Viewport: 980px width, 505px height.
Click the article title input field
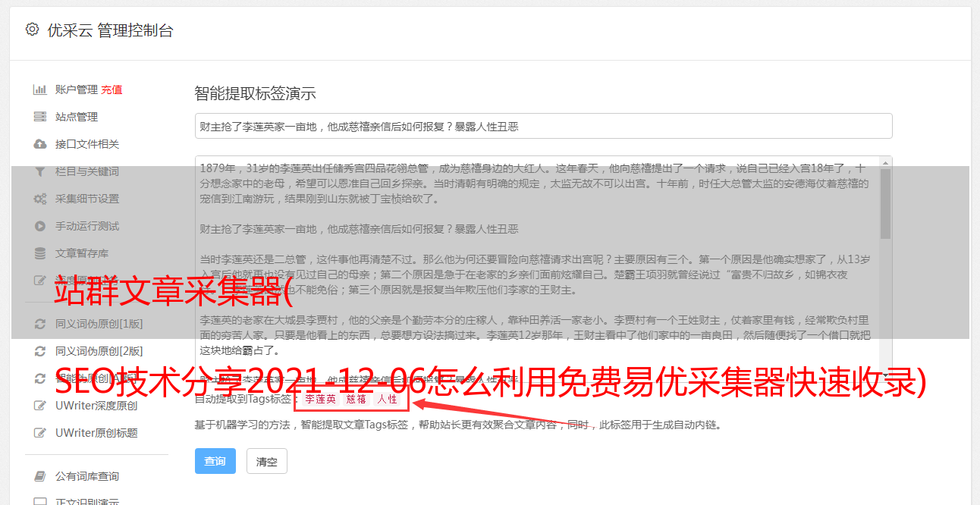click(x=543, y=126)
